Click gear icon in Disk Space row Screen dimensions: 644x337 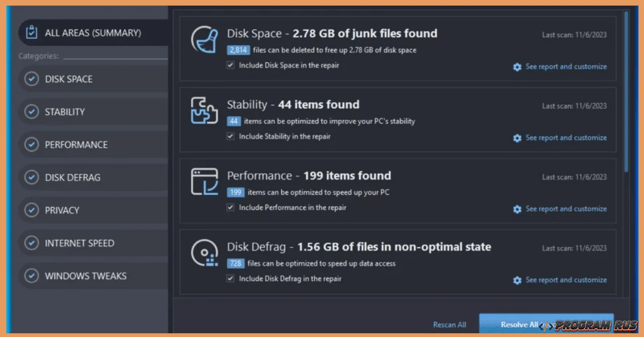click(517, 67)
